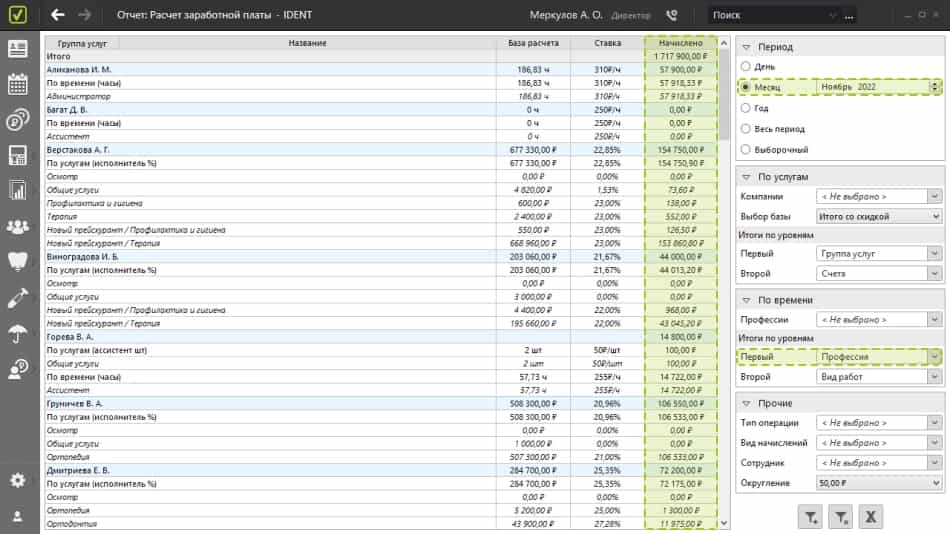
Task: Click the phone call icon in header
Action: 671,15
